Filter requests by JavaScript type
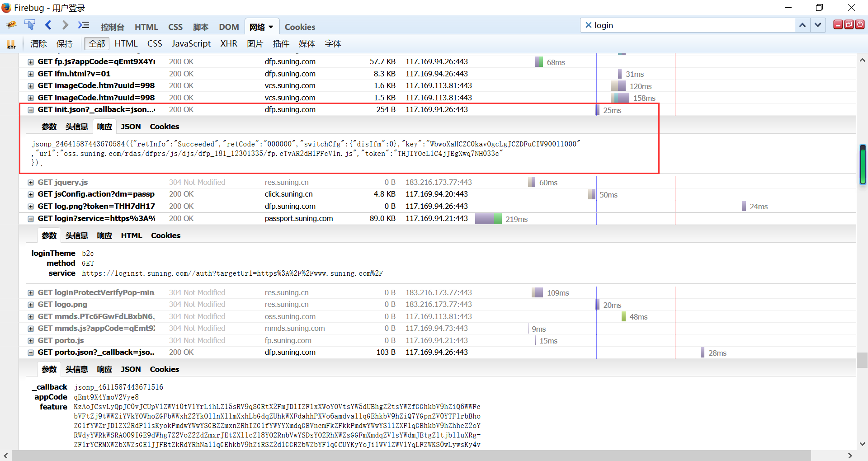 coord(191,44)
